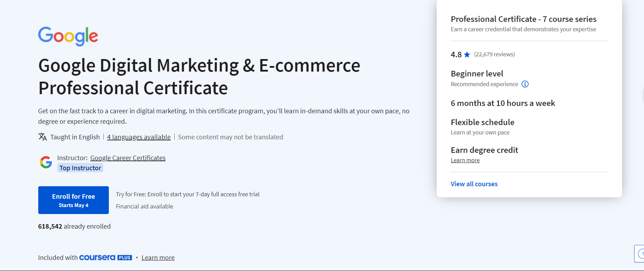This screenshot has width=644, height=271.
Task: Click the 22,679 reviews text
Action: pos(494,54)
